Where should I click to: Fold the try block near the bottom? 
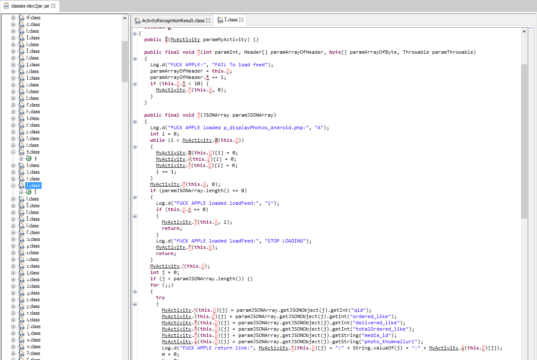point(135,304)
